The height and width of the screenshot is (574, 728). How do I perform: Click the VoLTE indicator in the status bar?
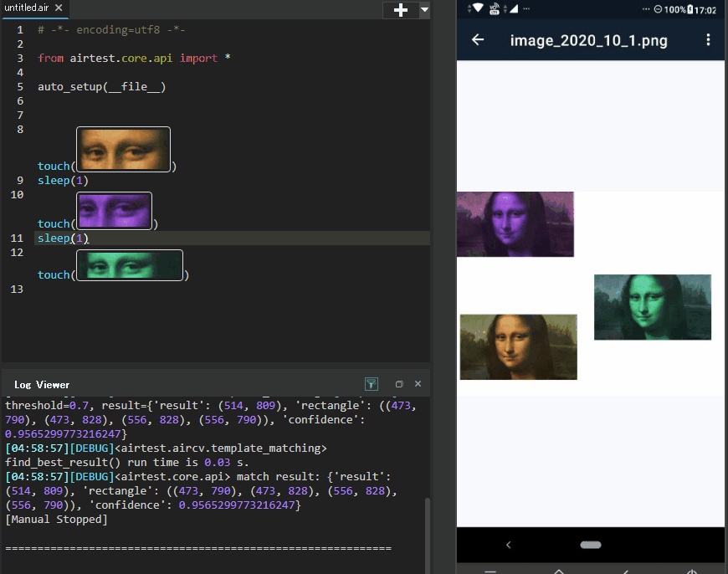pos(492,8)
